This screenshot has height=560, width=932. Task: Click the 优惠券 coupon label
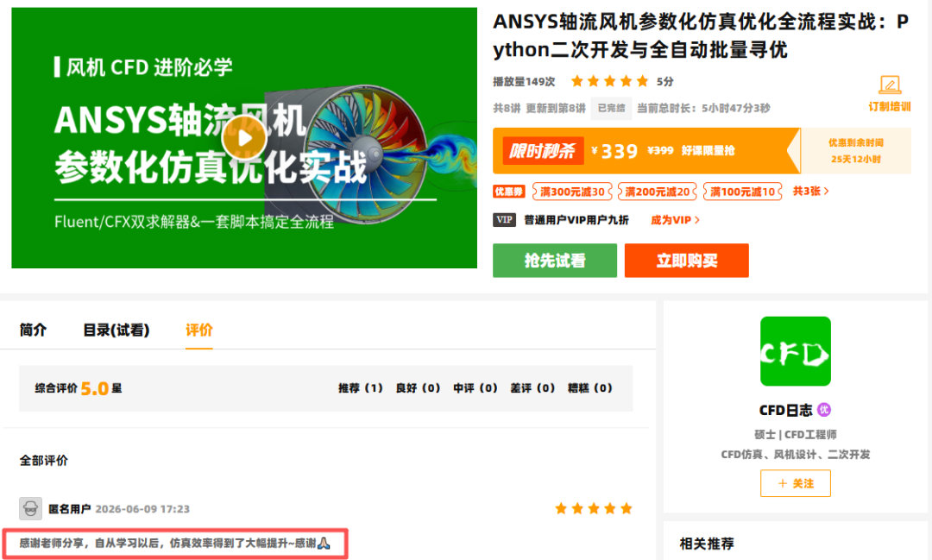[509, 192]
